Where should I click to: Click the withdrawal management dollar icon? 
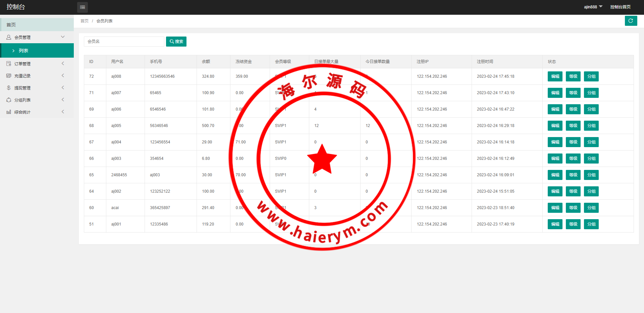pyautogui.click(x=9, y=88)
